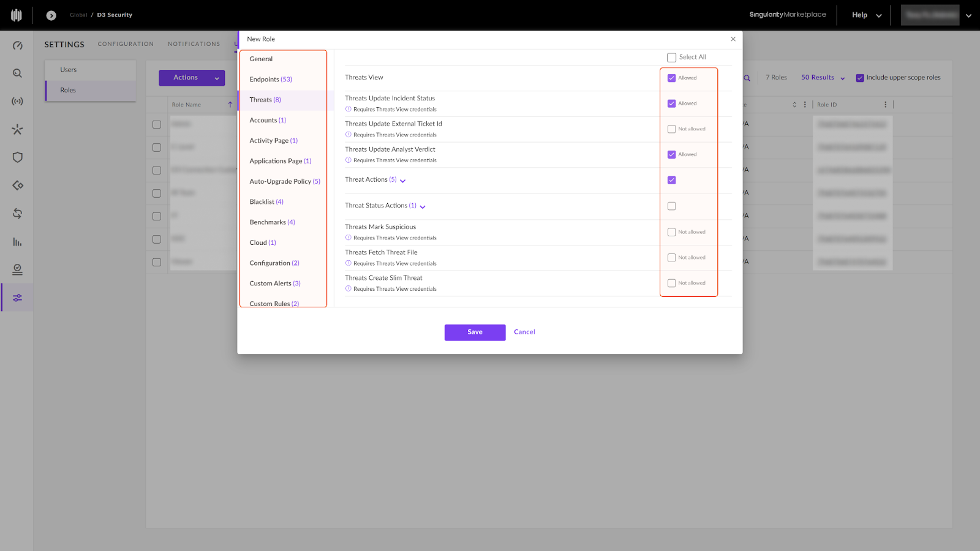Allow Threats Create Slim Threat
This screenshot has width=980, height=551.
[x=671, y=283]
